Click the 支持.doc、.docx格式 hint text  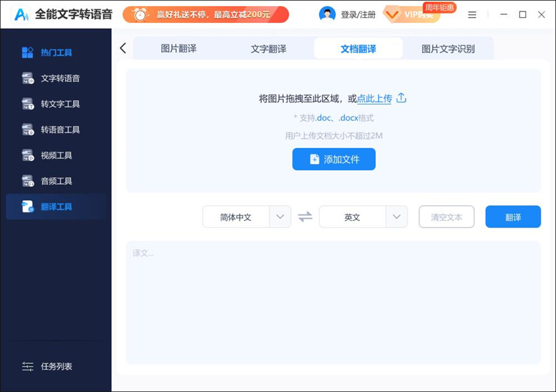[x=334, y=118]
